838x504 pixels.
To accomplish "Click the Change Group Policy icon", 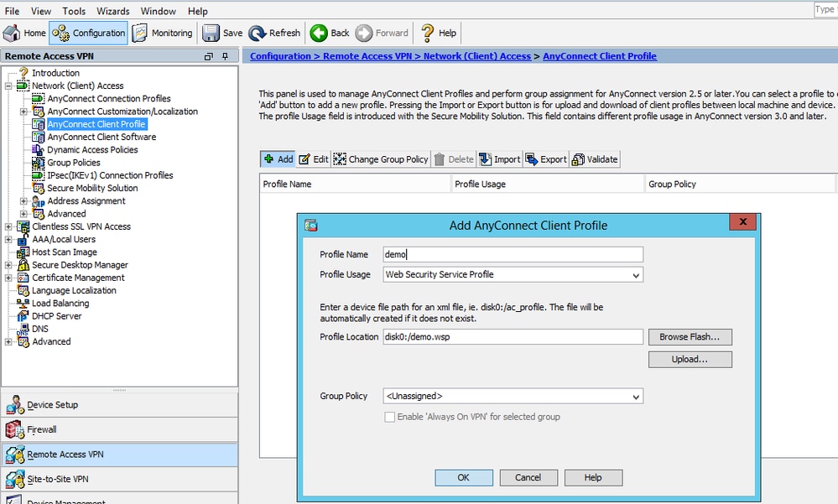I will pos(340,159).
